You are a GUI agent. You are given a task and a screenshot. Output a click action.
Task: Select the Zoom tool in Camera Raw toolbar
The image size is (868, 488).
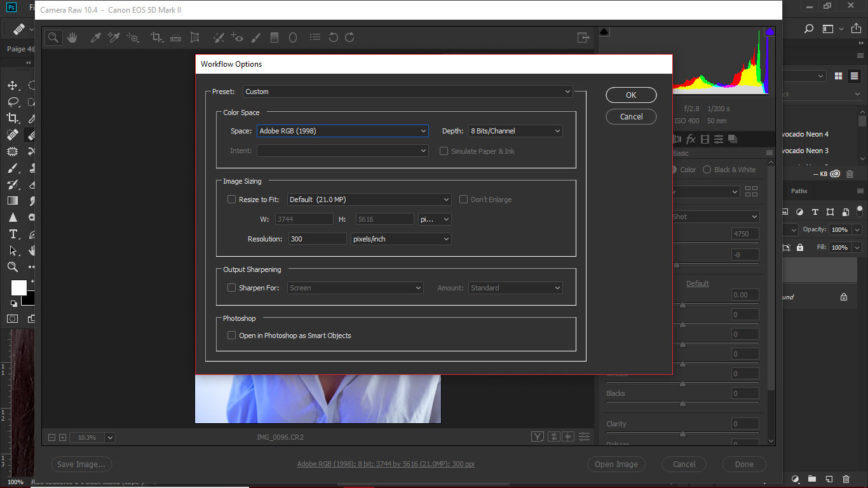[x=53, y=37]
